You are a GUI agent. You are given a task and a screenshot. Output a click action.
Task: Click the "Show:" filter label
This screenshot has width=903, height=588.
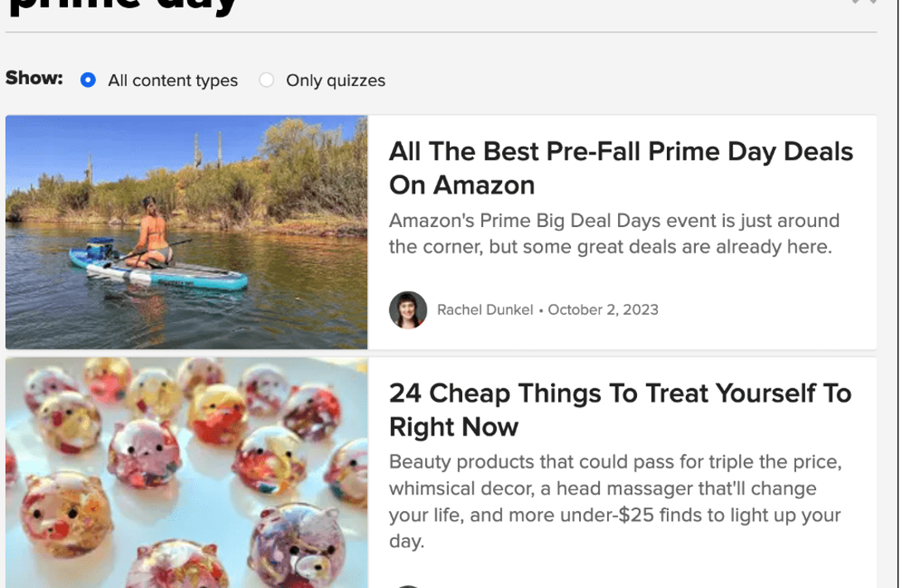(34, 79)
